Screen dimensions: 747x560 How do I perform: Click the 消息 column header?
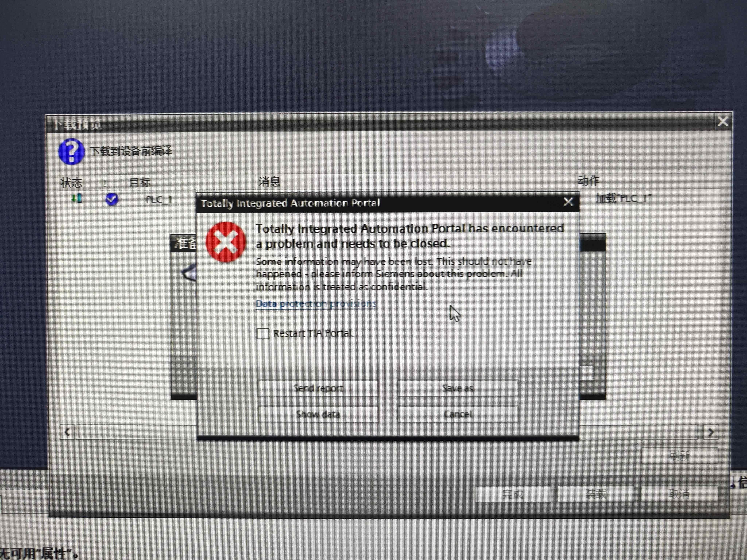tap(269, 182)
